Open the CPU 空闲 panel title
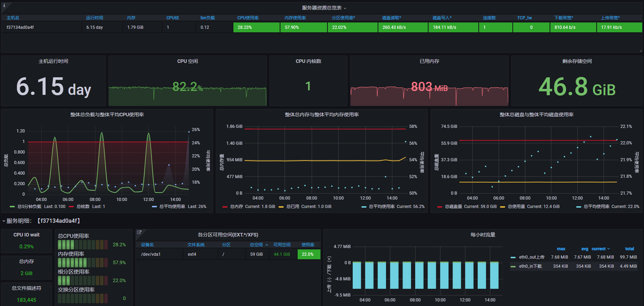 [187, 61]
